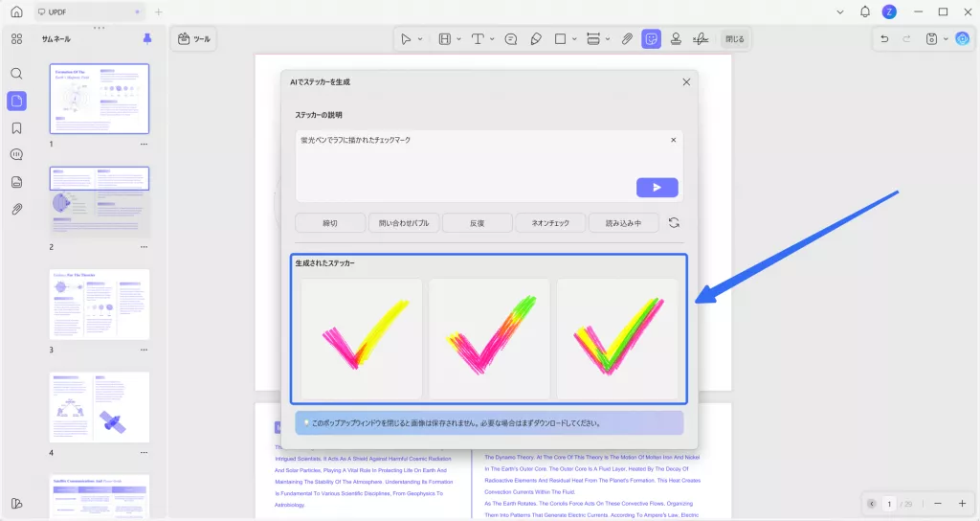Open the four-square grid icon in left sidebar
This screenshot has width=980, height=521.
[x=17, y=38]
